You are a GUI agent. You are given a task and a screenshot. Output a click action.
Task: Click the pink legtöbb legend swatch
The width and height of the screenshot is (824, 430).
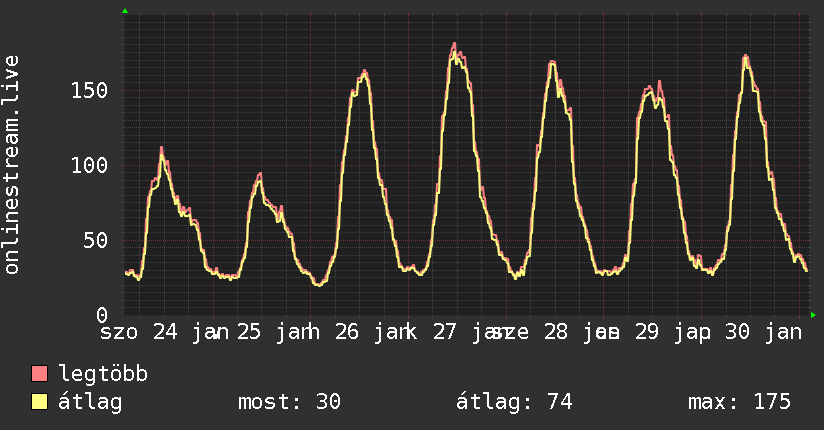click(x=39, y=373)
